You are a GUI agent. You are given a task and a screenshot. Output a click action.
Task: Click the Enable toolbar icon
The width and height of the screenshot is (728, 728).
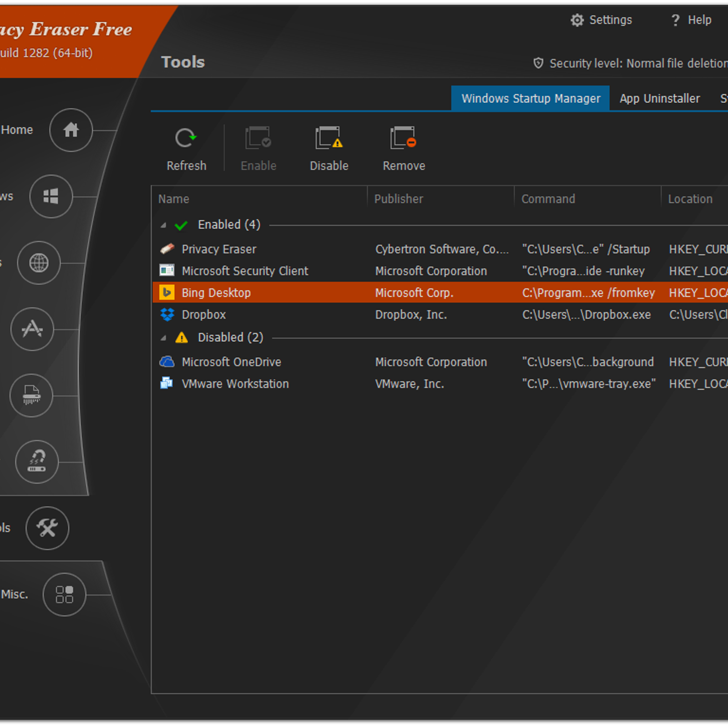coord(258,138)
